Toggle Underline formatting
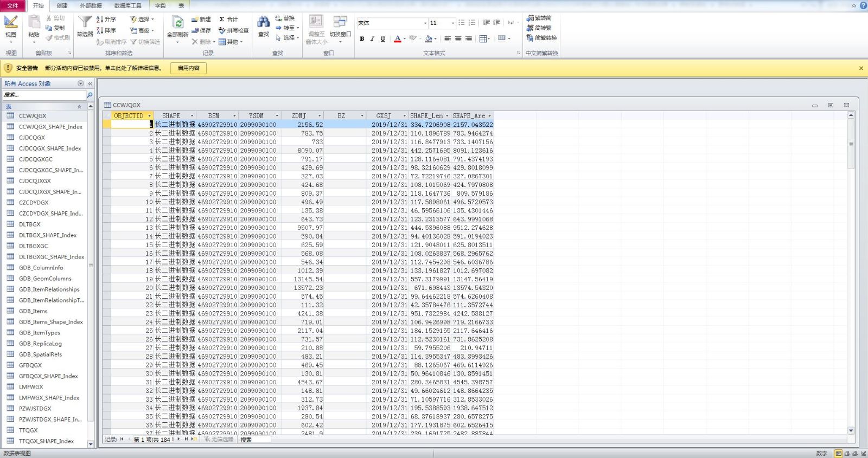868x458 pixels. tap(383, 38)
